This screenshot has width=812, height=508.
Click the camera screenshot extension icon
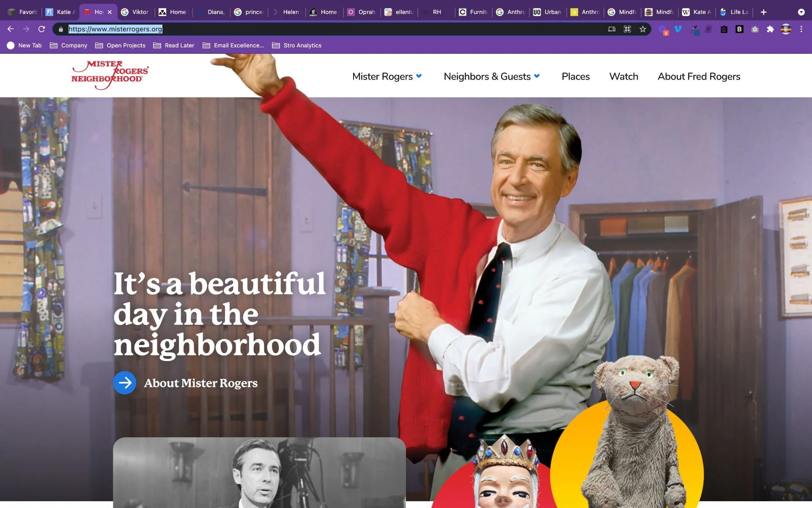tap(755, 29)
